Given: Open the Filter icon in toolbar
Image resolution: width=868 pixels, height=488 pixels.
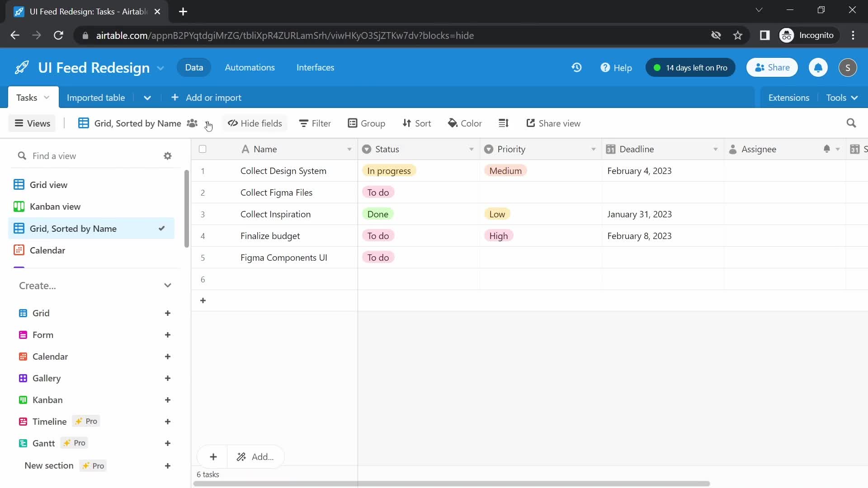Looking at the screenshot, I should [x=314, y=123].
